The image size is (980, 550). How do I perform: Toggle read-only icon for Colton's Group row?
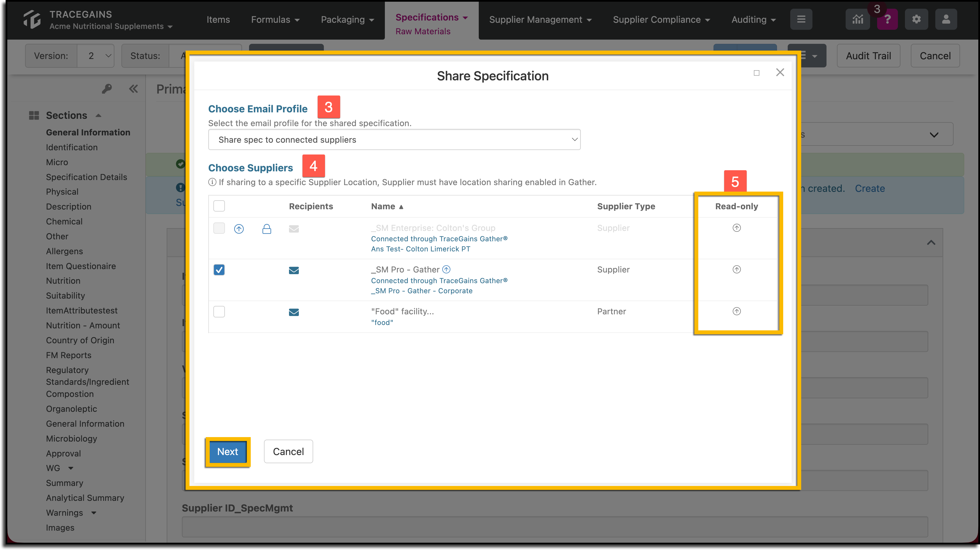tap(737, 228)
